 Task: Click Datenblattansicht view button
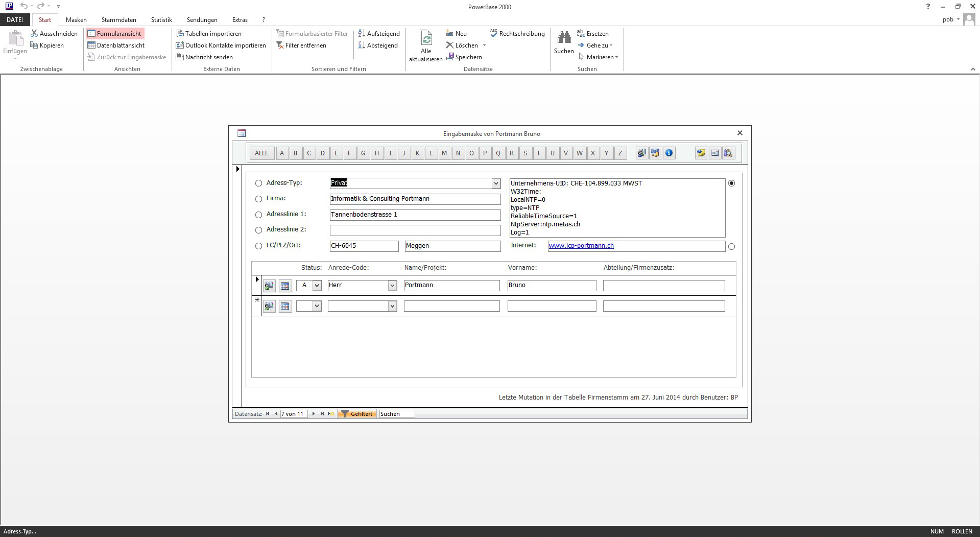116,45
